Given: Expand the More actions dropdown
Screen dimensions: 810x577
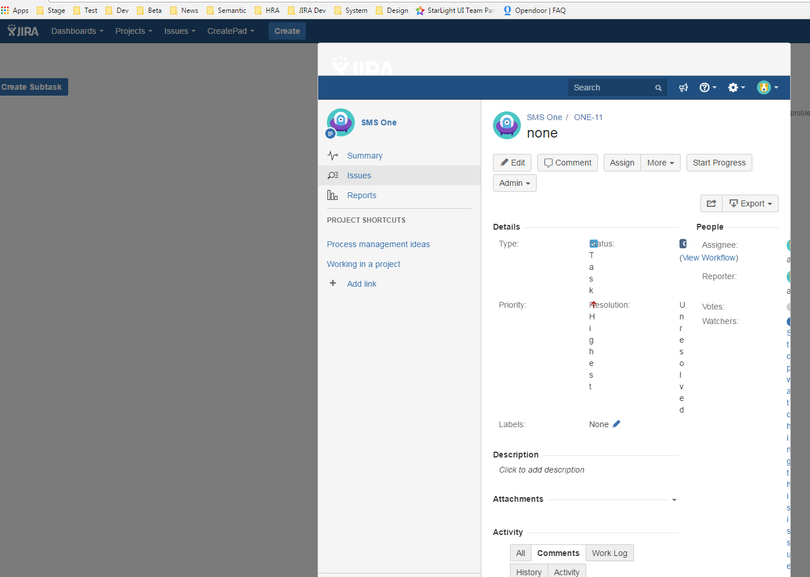Looking at the screenshot, I should pos(661,163).
